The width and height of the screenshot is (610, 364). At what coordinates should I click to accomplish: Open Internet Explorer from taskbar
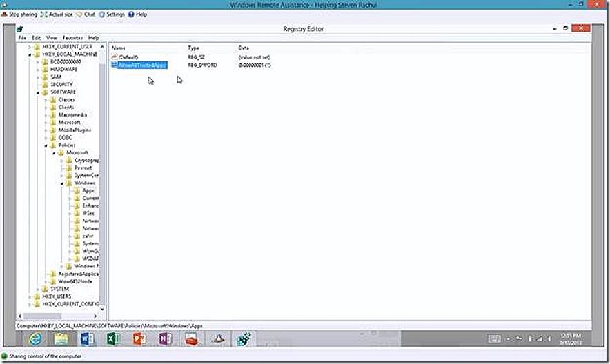pos(36,339)
